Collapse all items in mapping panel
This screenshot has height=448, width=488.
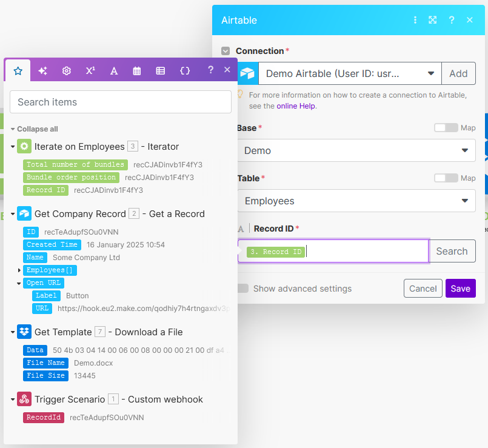coord(35,129)
